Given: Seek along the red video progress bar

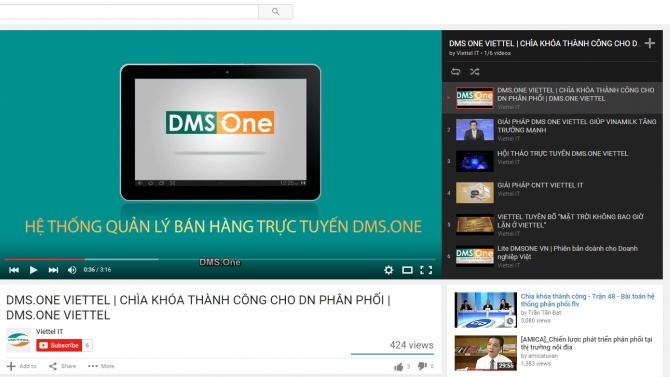Looking at the screenshot, I should 220,259.
